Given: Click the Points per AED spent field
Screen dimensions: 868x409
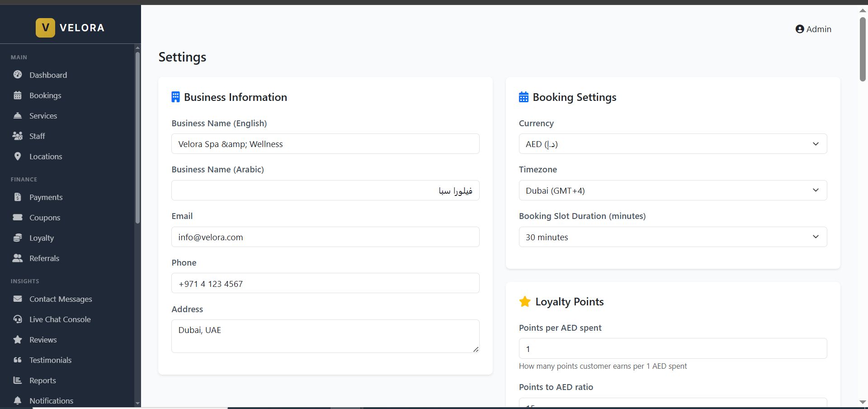Looking at the screenshot, I should (672, 349).
